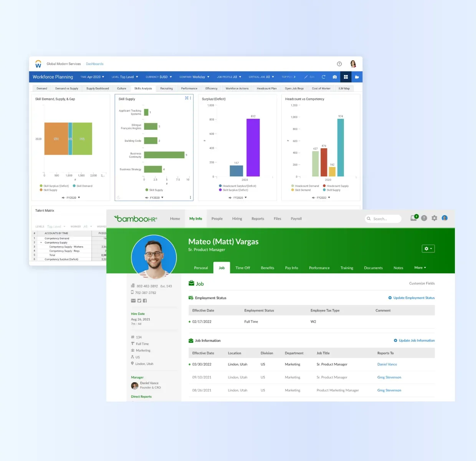The height and width of the screenshot is (461, 476).
Task: Open BambooHR help icon
Action: point(424,218)
